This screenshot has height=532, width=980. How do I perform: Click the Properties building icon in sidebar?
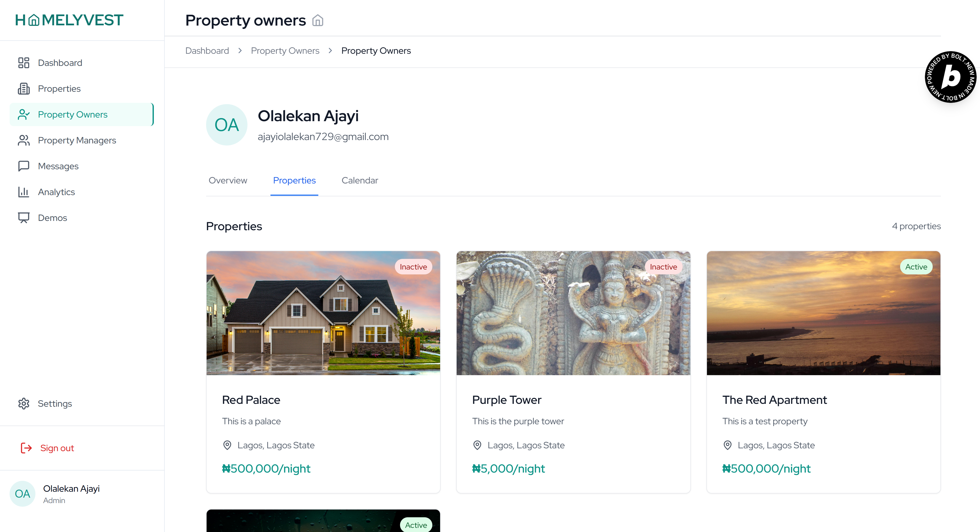pyautogui.click(x=24, y=89)
